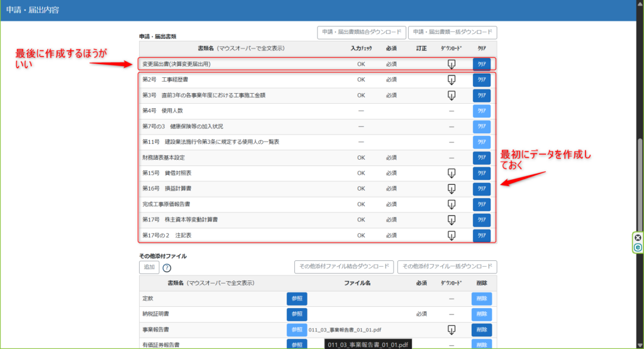Download the 第16号 損益計算書 document
644x349 pixels.
(x=451, y=189)
